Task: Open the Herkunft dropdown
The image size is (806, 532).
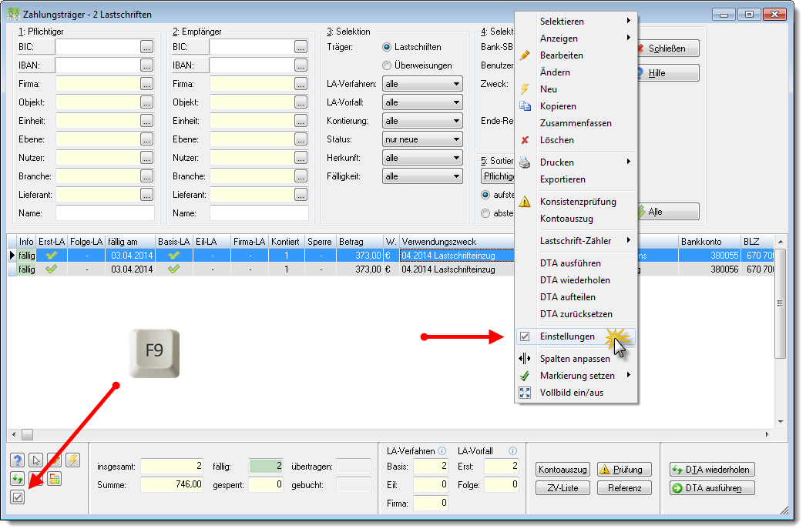Action: pyautogui.click(x=422, y=158)
